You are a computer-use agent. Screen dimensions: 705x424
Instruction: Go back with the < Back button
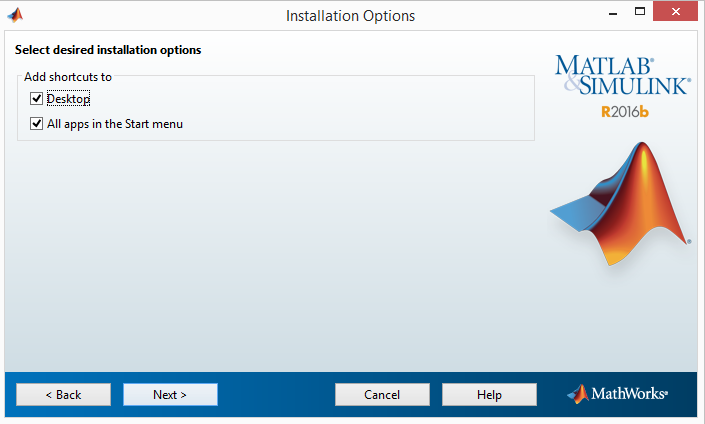click(x=63, y=394)
